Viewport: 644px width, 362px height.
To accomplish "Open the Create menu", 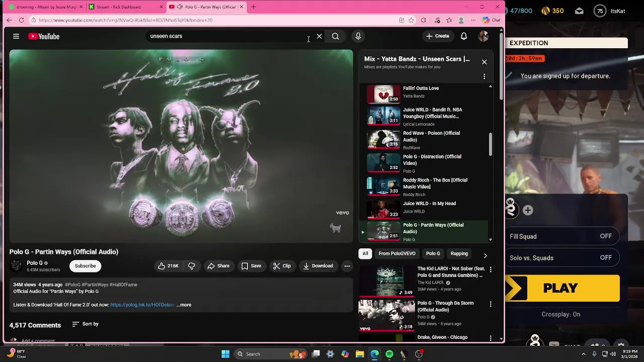I will pos(437,36).
